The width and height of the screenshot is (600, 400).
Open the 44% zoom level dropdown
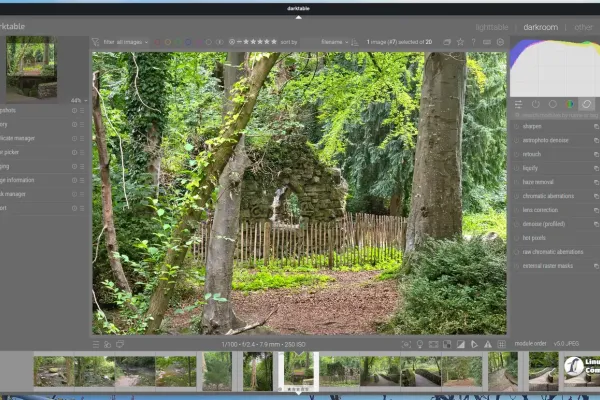79,100
